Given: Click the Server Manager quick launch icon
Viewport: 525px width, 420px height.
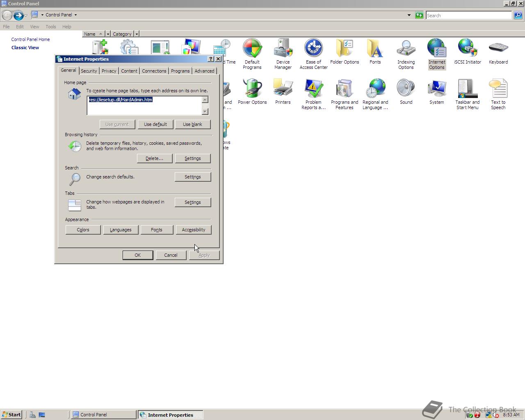Looking at the screenshot, I should click(x=32, y=415).
